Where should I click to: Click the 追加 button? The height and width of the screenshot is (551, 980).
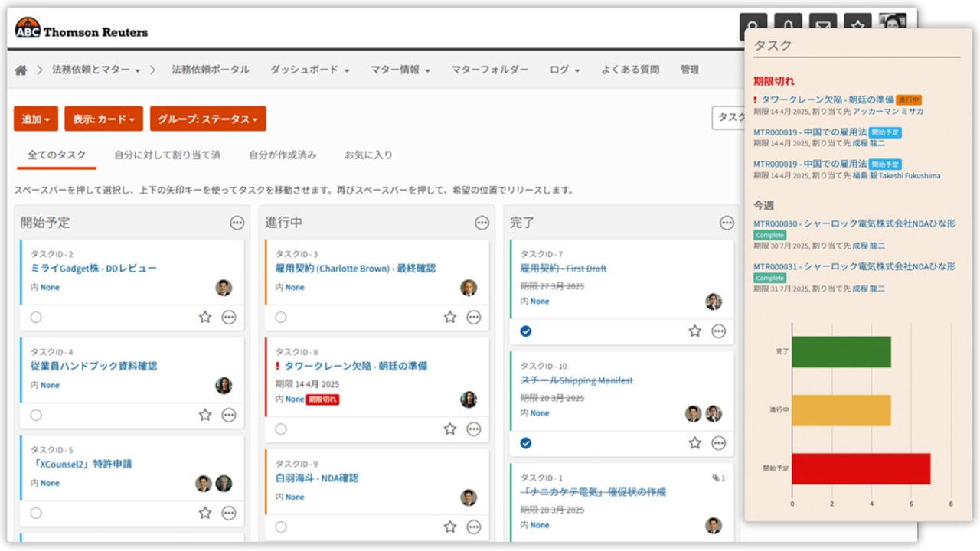(x=35, y=119)
